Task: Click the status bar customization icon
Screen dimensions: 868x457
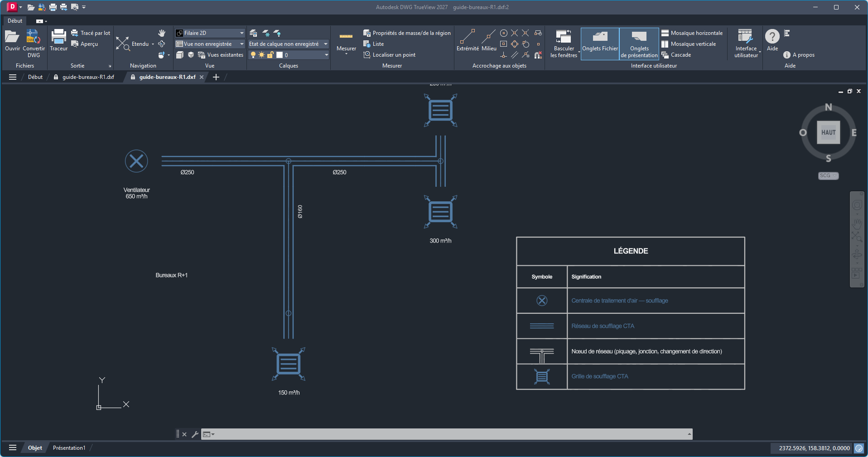Action: click(x=859, y=448)
